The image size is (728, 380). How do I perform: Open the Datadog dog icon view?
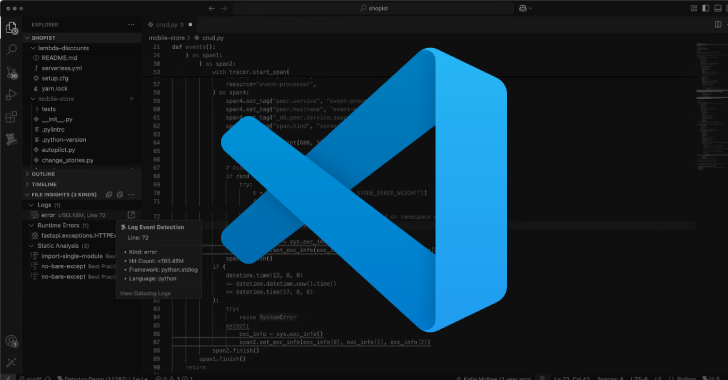click(x=11, y=138)
